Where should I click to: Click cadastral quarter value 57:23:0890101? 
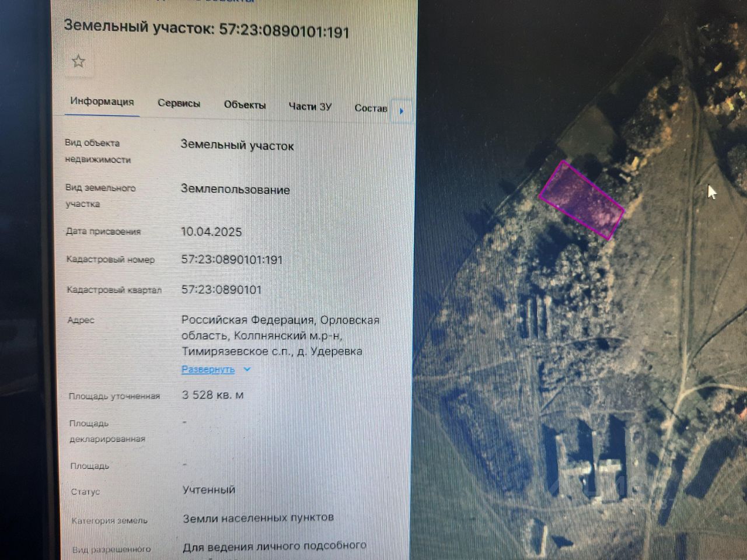pos(221,289)
